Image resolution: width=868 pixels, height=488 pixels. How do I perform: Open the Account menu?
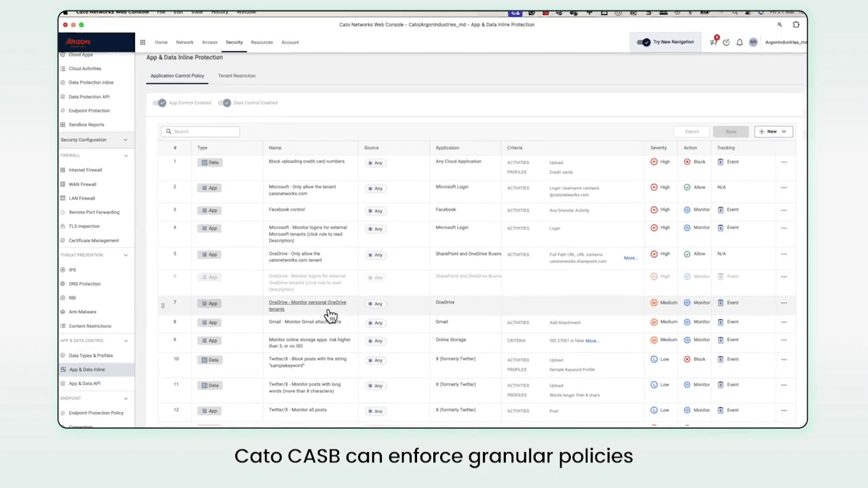pyautogui.click(x=290, y=42)
